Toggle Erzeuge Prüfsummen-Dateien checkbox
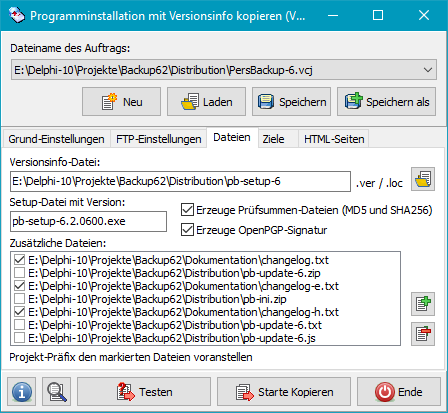The image size is (448, 413). pos(187,210)
